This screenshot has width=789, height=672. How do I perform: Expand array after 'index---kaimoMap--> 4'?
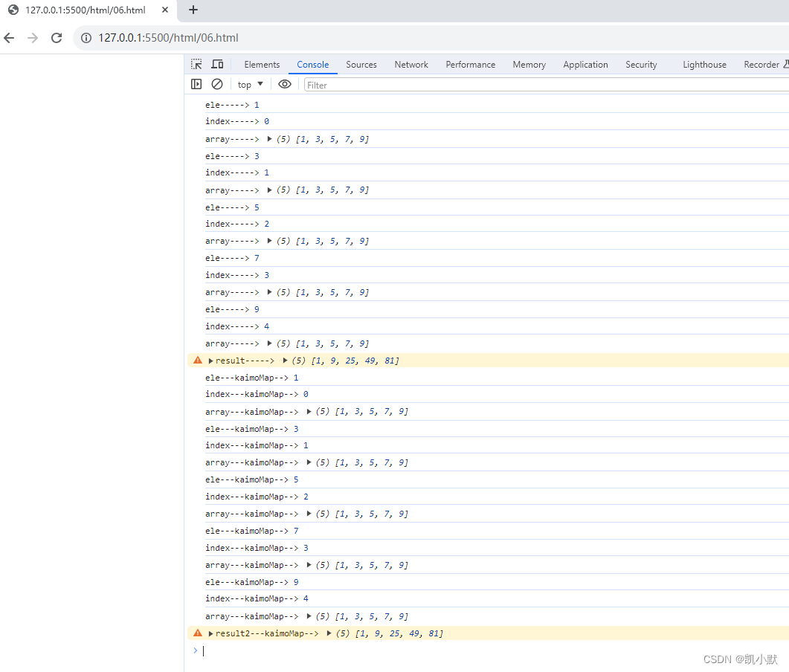pyautogui.click(x=309, y=616)
